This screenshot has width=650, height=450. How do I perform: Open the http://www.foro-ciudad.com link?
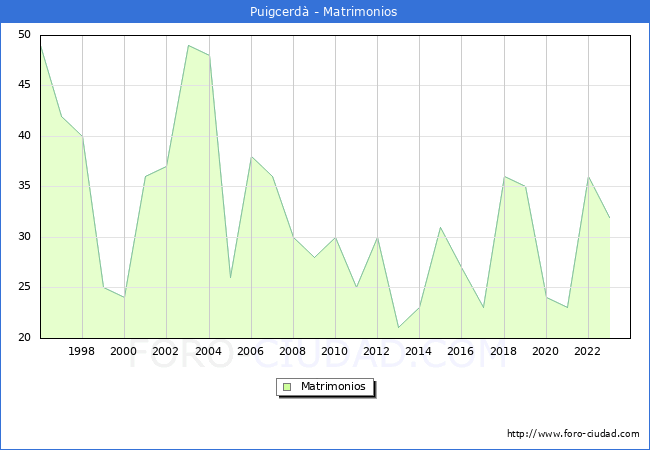pos(573,434)
